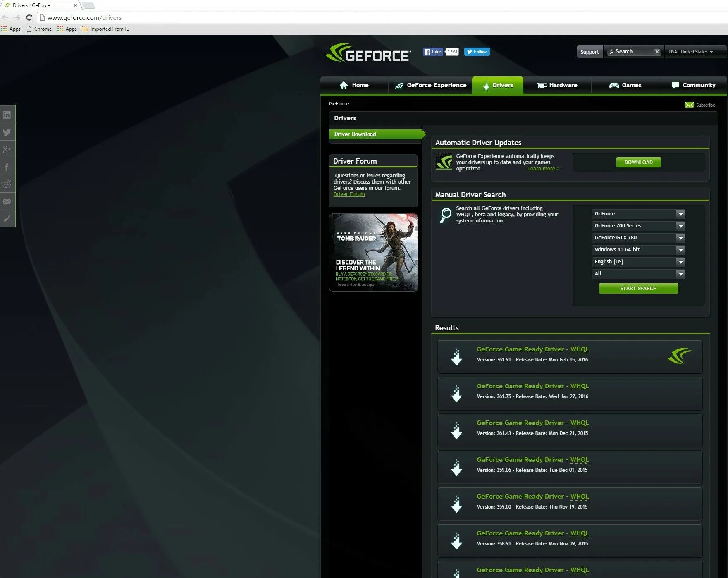Click download arrow for version 358.91
728x578 pixels.
(x=456, y=540)
